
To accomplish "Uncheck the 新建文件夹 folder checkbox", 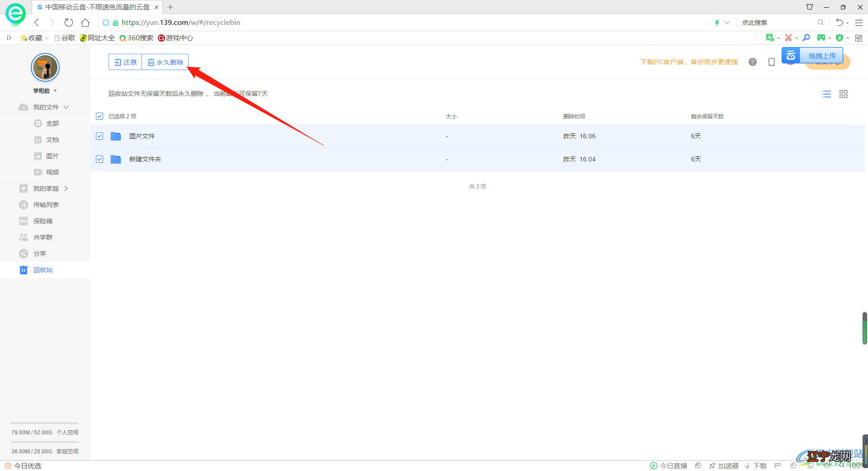I will [100, 159].
